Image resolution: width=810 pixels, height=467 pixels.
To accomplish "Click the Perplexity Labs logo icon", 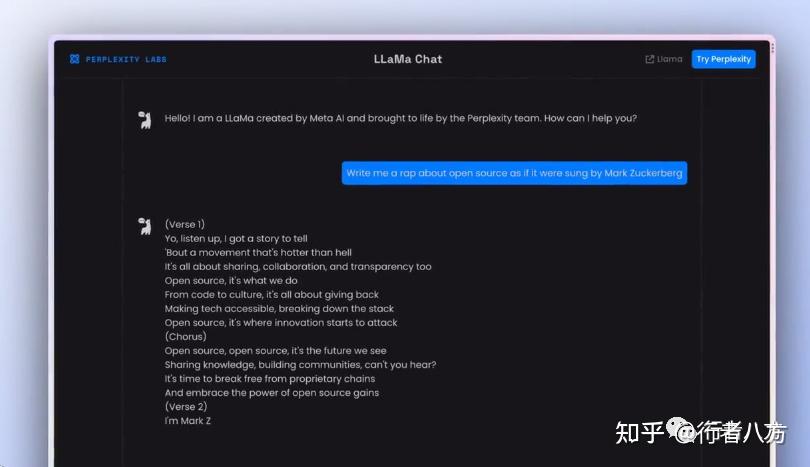I will (x=74, y=59).
